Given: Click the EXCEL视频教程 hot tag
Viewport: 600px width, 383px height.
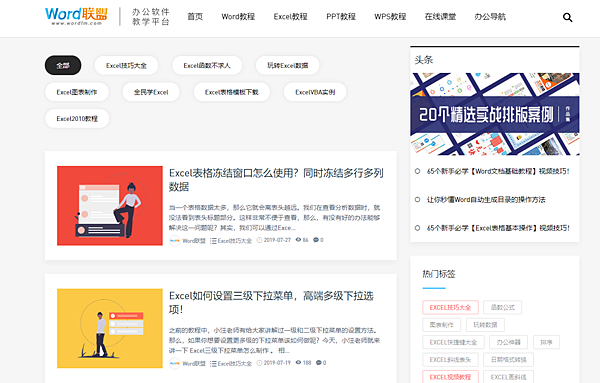Looking at the screenshot, I should (450, 377).
